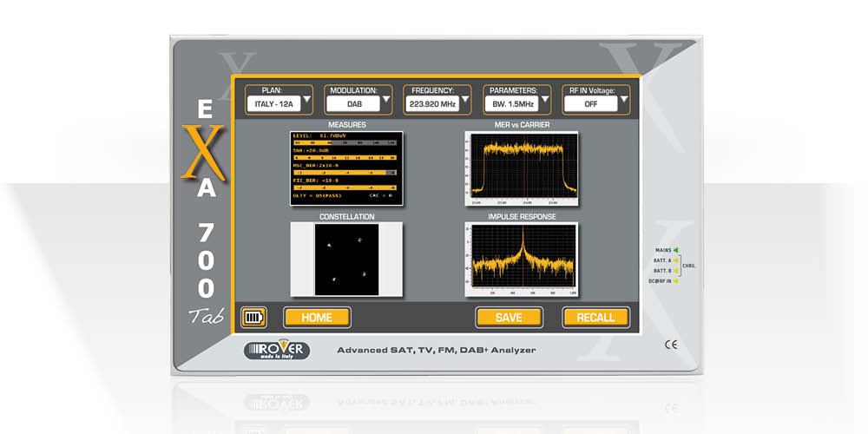
Task: Click the SAVE button
Action: tap(509, 317)
